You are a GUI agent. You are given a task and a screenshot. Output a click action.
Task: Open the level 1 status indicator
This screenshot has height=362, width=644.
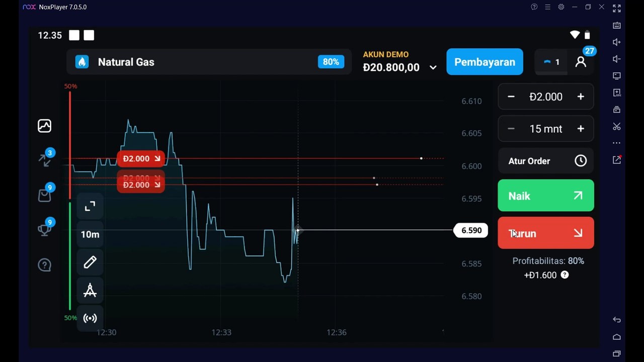pos(551,62)
